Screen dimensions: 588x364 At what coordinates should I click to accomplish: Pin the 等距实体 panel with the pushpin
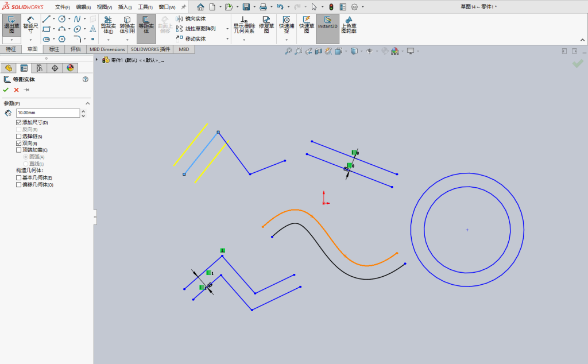[x=26, y=90]
